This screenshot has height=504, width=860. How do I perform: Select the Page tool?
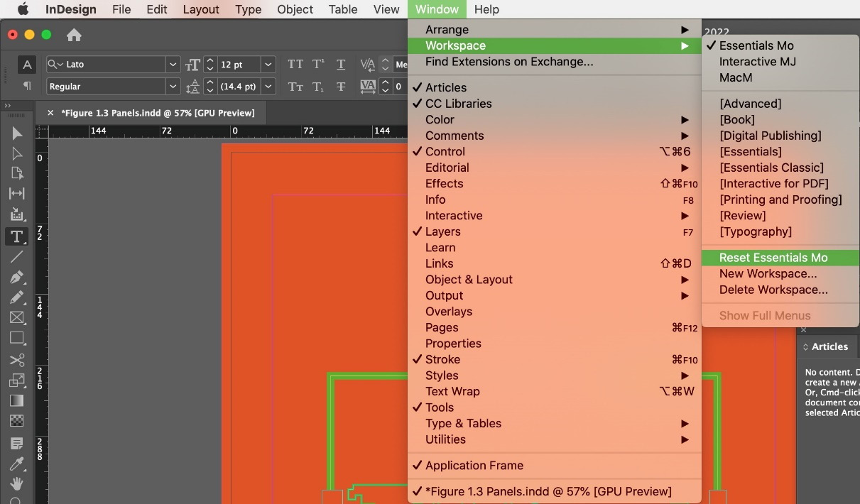point(17,173)
